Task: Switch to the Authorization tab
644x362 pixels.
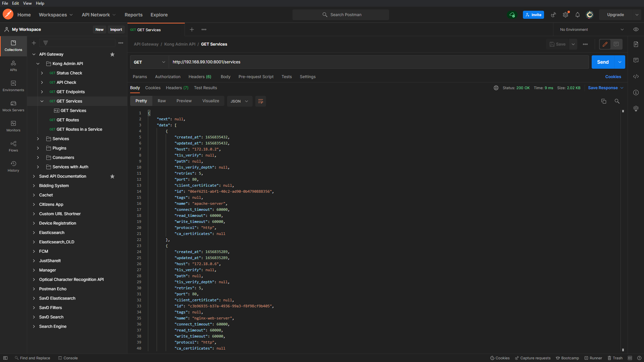Action: click(168, 77)
